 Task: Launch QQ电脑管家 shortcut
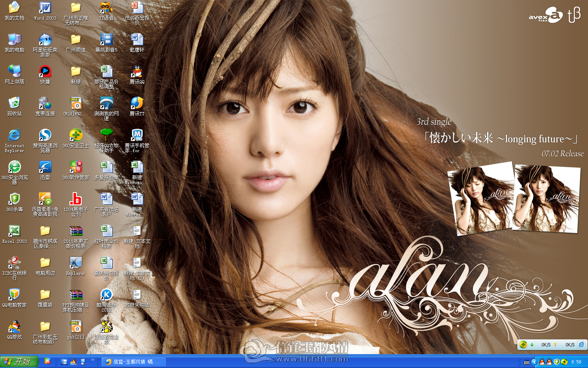pos(14,298)
